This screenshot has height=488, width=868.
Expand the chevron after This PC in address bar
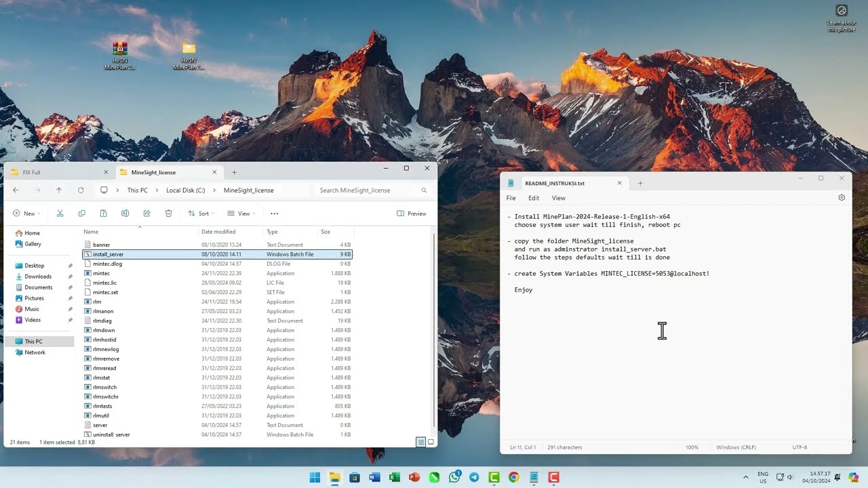pyautogui.click(x=157, y=190)
